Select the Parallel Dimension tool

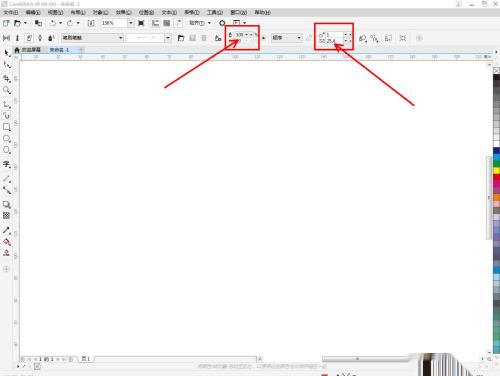click(x=6, y=179)
